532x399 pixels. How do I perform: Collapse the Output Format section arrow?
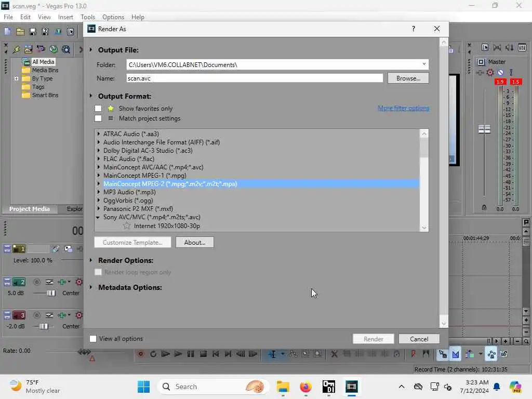[x=91, y=96]
